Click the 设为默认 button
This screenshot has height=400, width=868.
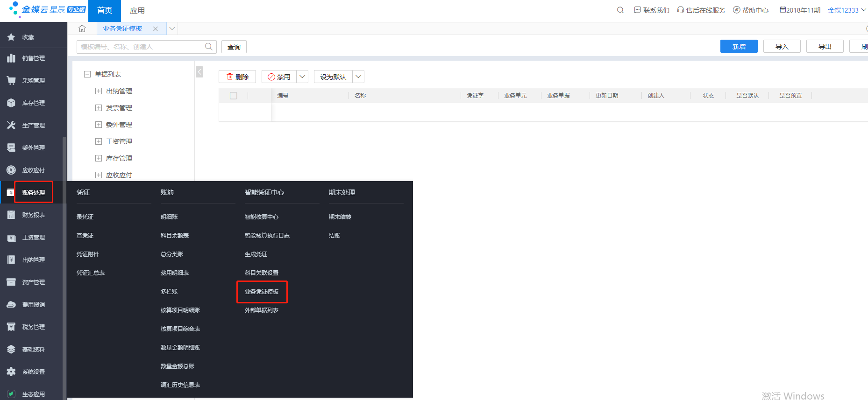(x=333, y=77)
